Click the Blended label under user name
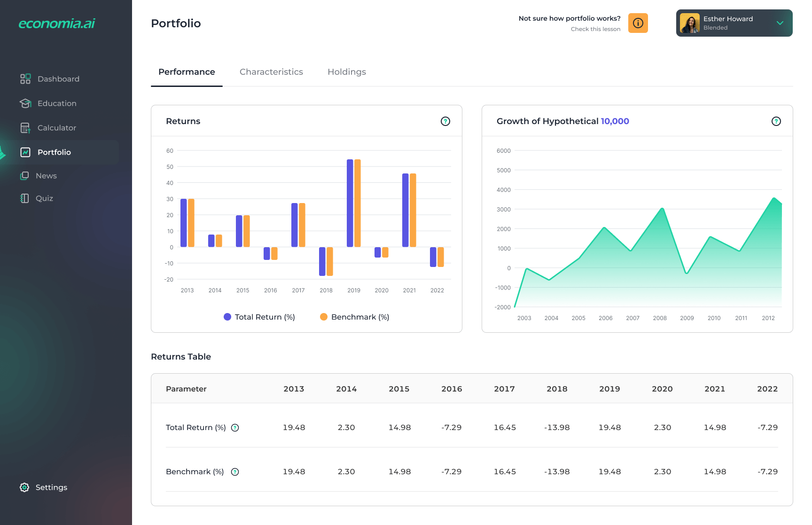Screen dimensions: 812x525 tap(716, 28)
